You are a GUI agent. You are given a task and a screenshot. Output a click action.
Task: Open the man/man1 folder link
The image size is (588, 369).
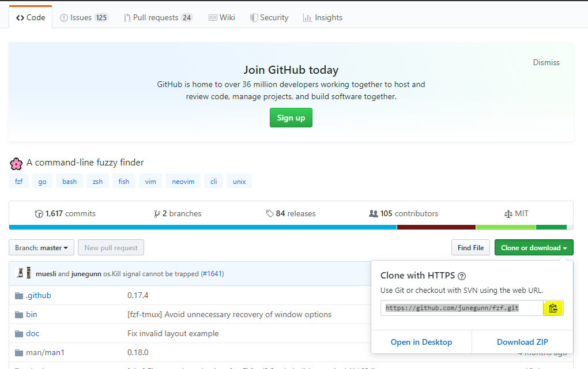click(45, 353)
